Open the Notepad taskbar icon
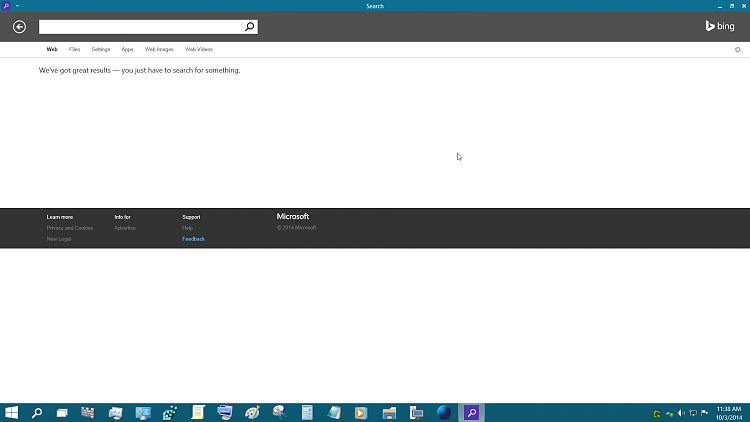The width and height of the screenshot is (750, 422). [334, 412]
